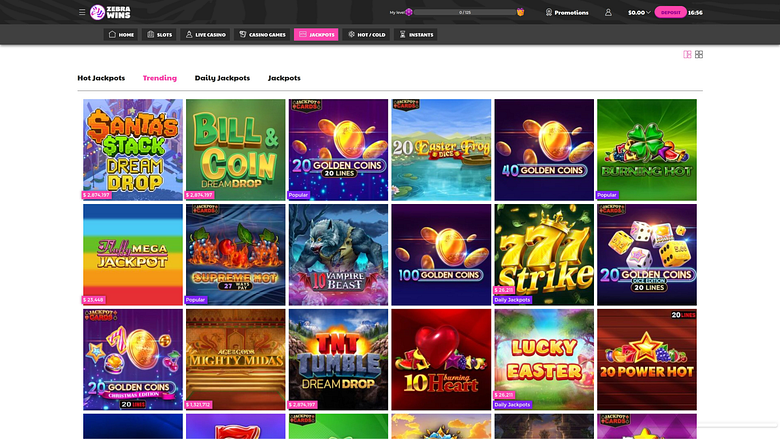Open the 777 Strike game thumbnail

[544, 255]
